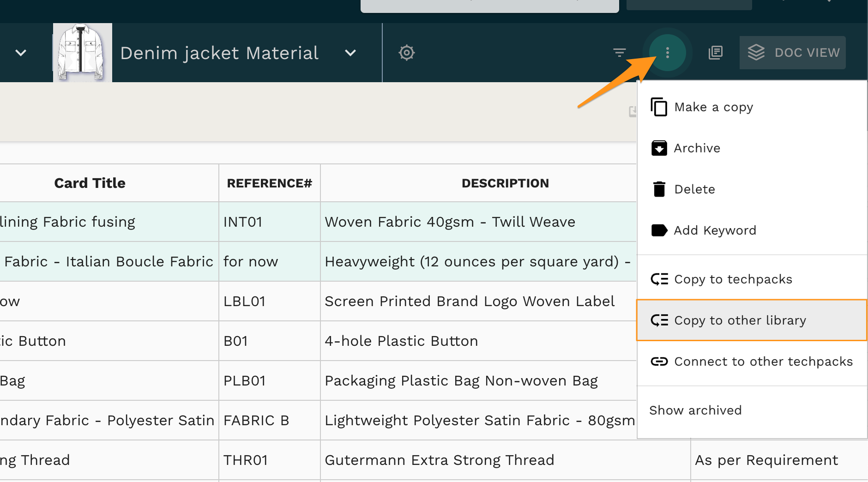
Task: Select Connect to other techpacks
Action: pos(763,361)
